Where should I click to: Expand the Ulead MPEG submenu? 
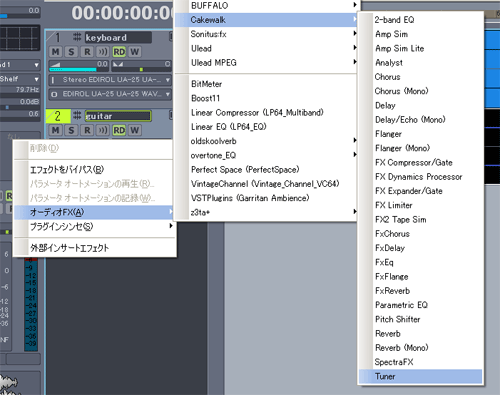[x=266, y=63]
